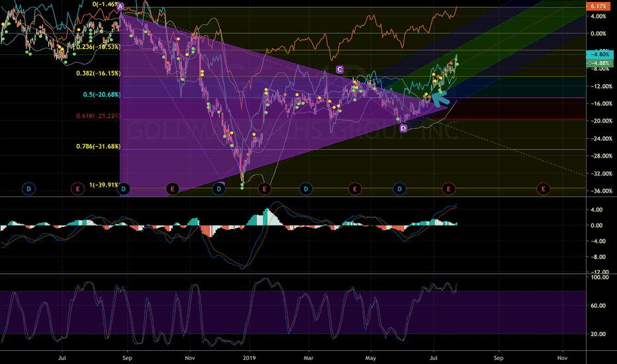Screen dimensions: 617x364
Task: Click the -16.00% mark on the price scale
Action: [x=601, y=104]
